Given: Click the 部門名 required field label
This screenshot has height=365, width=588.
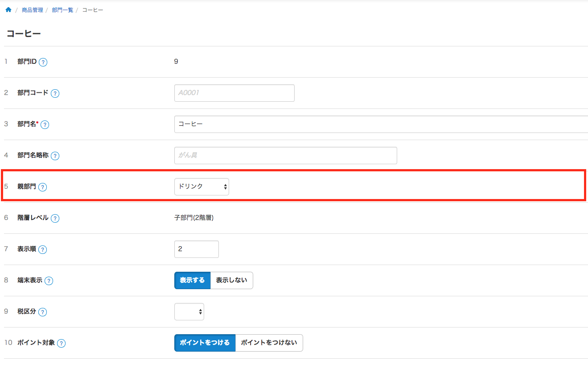Looking at the screenshot, I should point(28,124).
